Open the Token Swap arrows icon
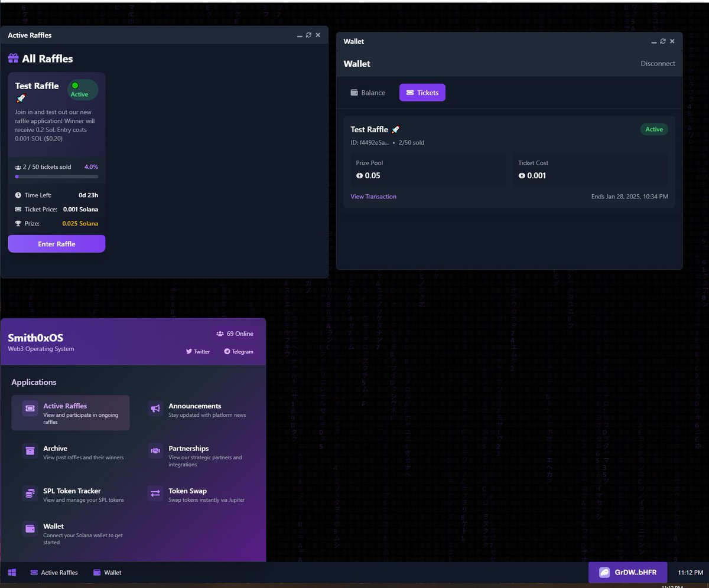The image size is (709, 588). point(155,493)
